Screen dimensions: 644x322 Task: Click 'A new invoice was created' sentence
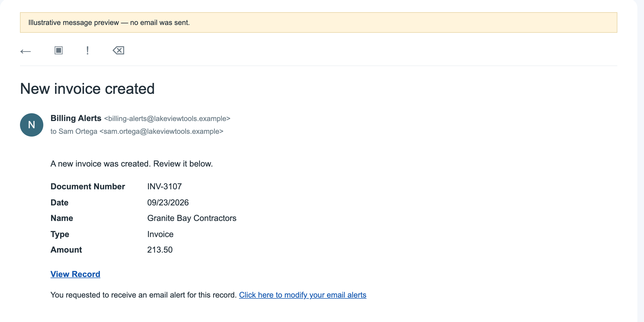pos(132,164)
